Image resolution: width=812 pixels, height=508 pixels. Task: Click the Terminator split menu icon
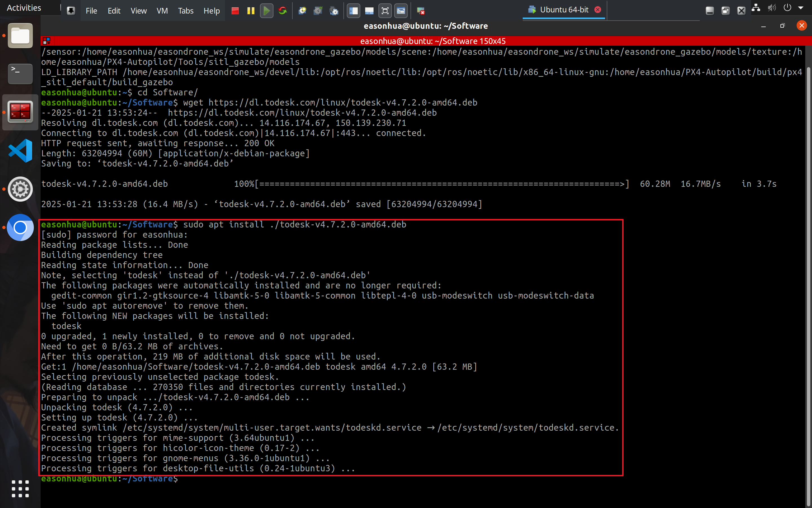click(x=46, y=41)
